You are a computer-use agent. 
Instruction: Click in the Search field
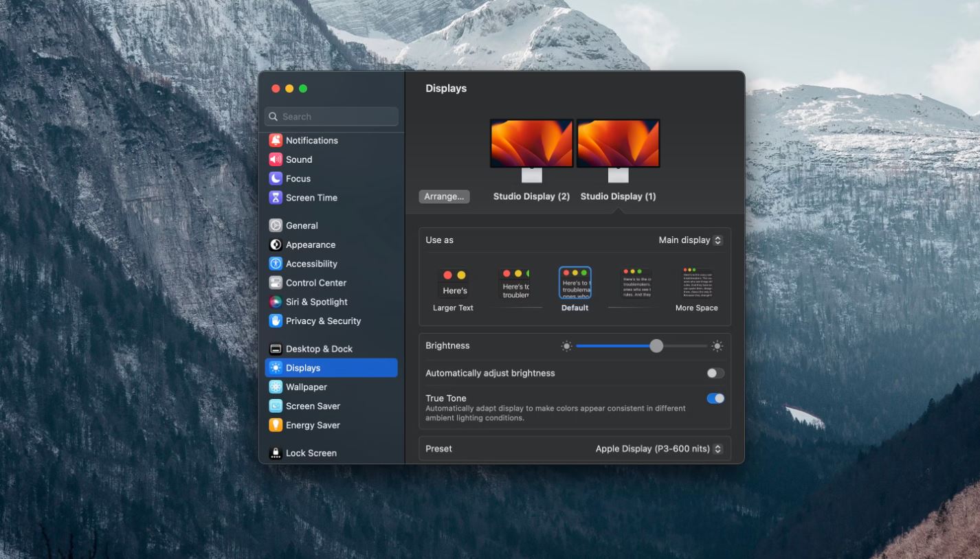(331, 117)
